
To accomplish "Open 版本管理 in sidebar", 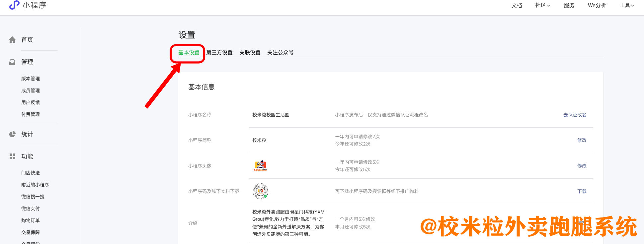I will pyautogui.click(x=31, y=79).
